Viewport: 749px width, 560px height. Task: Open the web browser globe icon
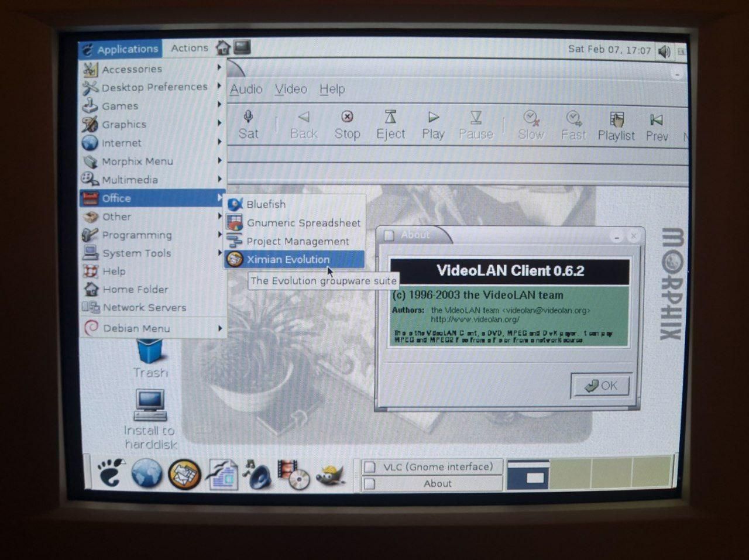pyautogui.click(x=145, y=474)
